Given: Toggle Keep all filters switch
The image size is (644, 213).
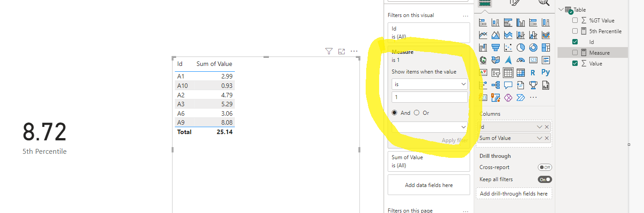Looking at the screenshot, I should click(x=545, y=179).
